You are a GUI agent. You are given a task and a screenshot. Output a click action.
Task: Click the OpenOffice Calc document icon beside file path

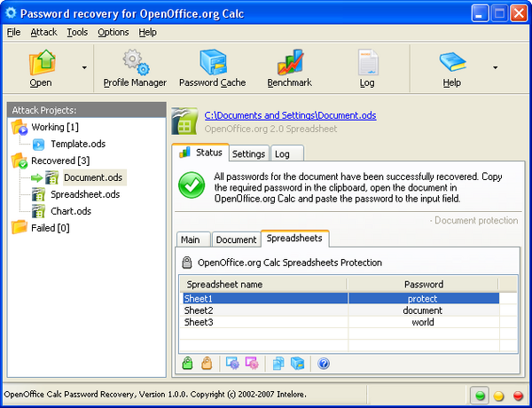[x=184, y=122]
